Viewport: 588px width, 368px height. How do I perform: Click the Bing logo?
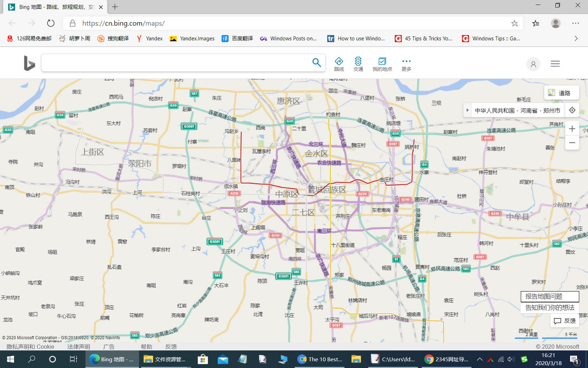coord(29,63)
